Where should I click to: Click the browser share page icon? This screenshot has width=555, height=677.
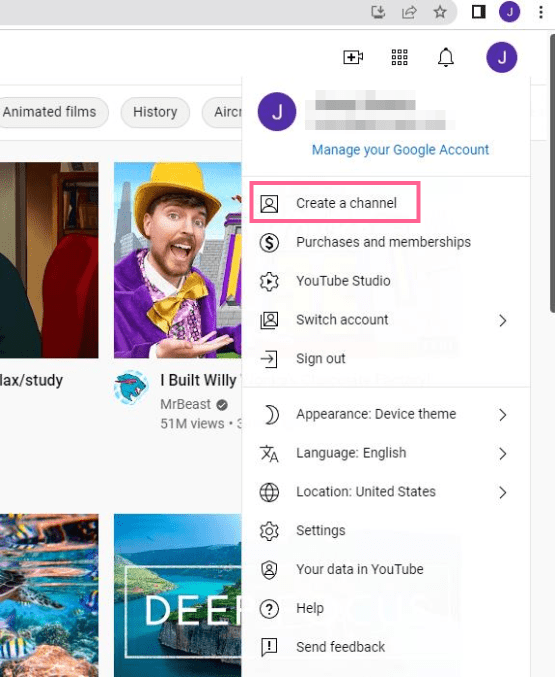(409, 12)
